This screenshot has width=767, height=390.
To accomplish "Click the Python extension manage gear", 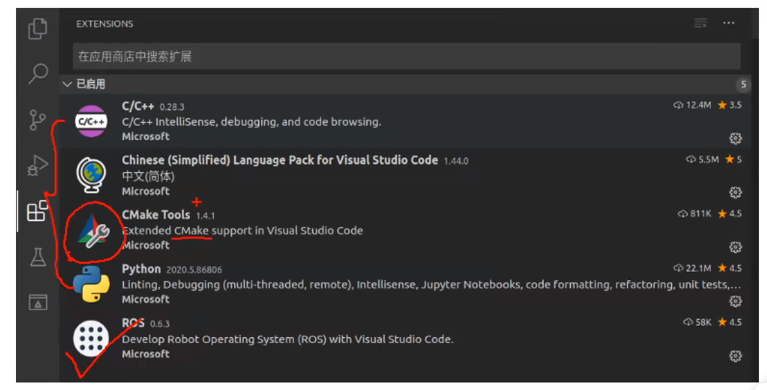I will pos(735,301).
